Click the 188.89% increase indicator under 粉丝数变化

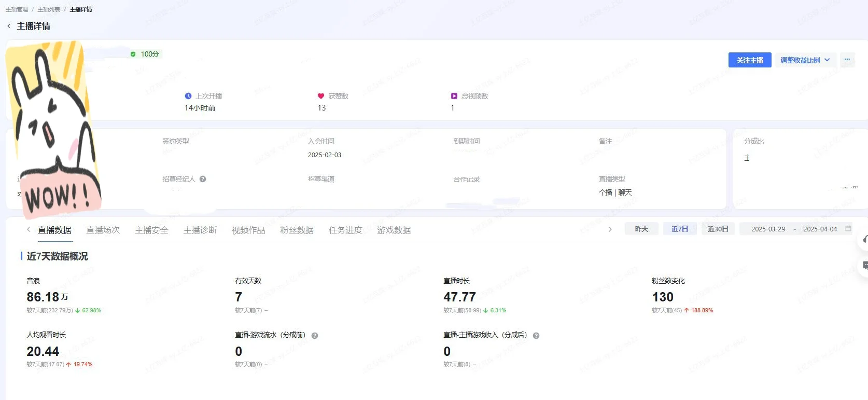pyautogui.click(x=698, y=310)
